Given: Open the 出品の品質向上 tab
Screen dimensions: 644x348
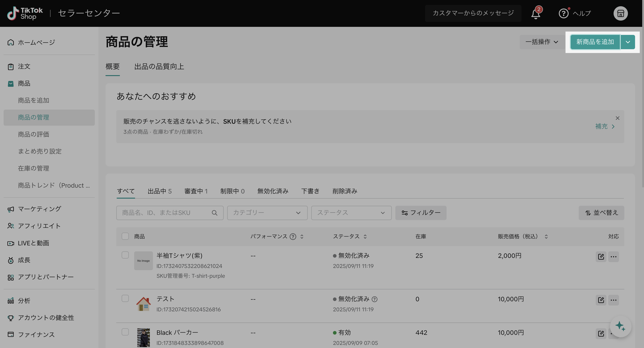Looking at the screenshot, I should (159, 66).
